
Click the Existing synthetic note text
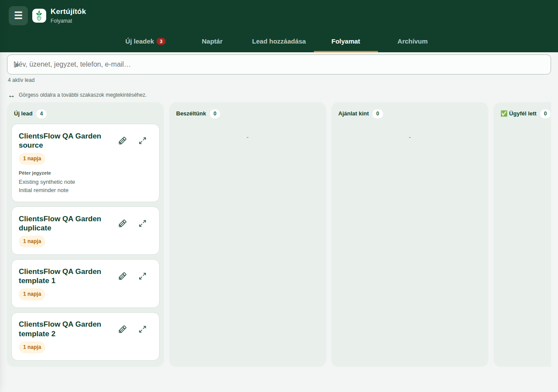coord(47,182)
